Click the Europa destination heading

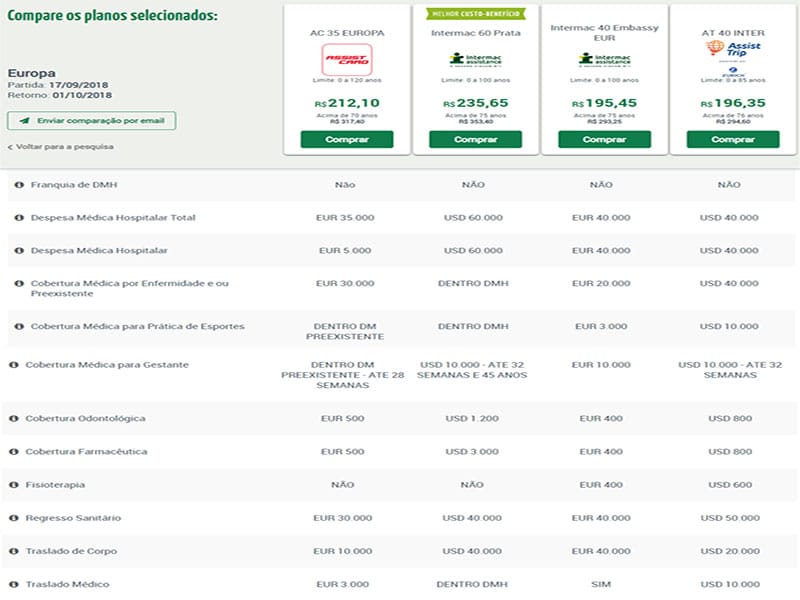(x=32, y=73)
